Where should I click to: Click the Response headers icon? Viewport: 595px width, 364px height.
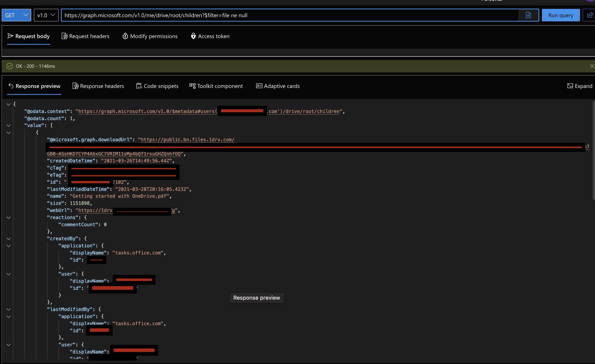(x=75, y=86)
